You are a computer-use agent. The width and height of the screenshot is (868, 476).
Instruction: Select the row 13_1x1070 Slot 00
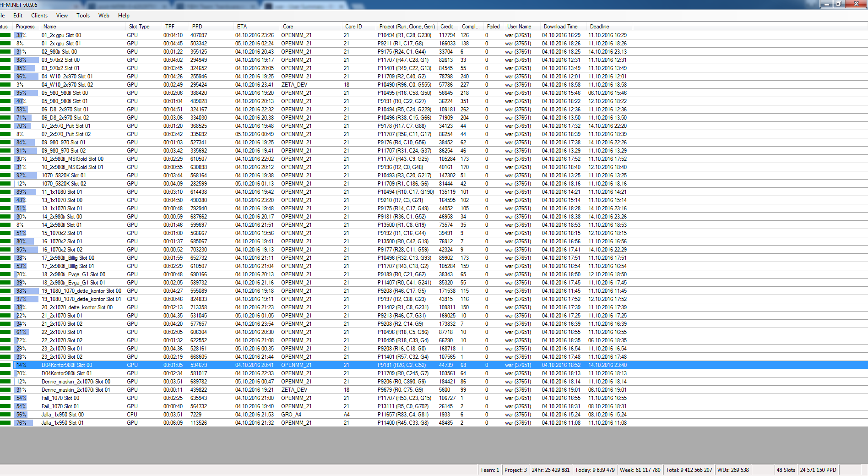[434, 200]
